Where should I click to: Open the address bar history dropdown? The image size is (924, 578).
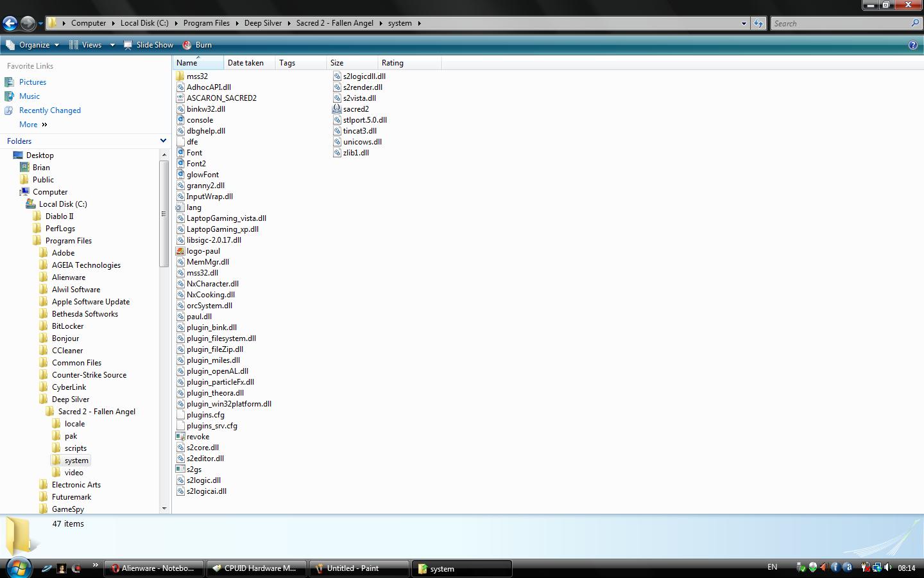pyautogui.click(x=744, y=23)
